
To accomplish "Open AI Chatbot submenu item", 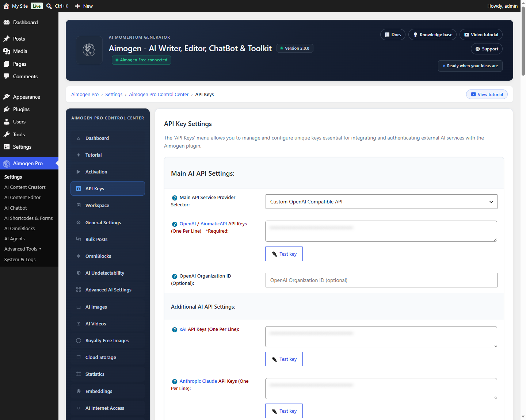I will tap(16, 208).
